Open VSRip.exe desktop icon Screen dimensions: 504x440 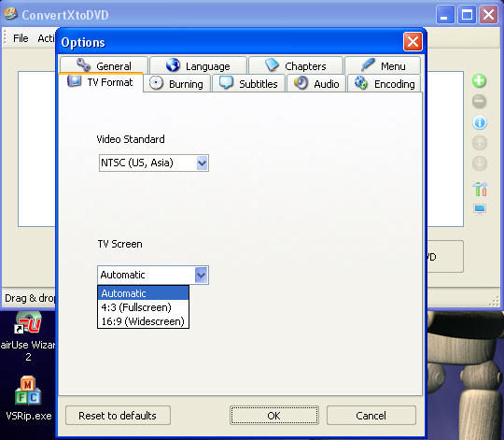(x=28, y=399)
